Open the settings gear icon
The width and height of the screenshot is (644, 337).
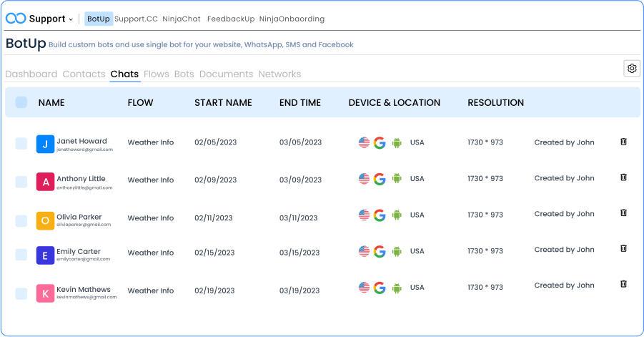[x=632, y=69]
